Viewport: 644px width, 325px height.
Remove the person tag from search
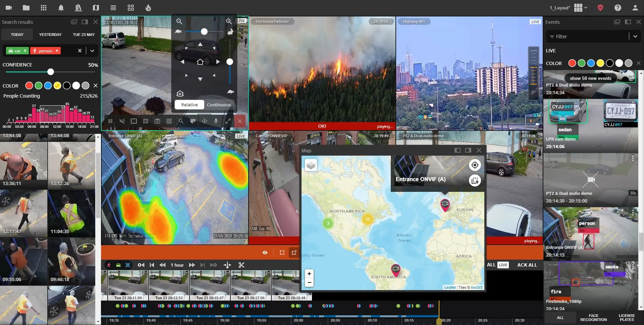(57, 51)
